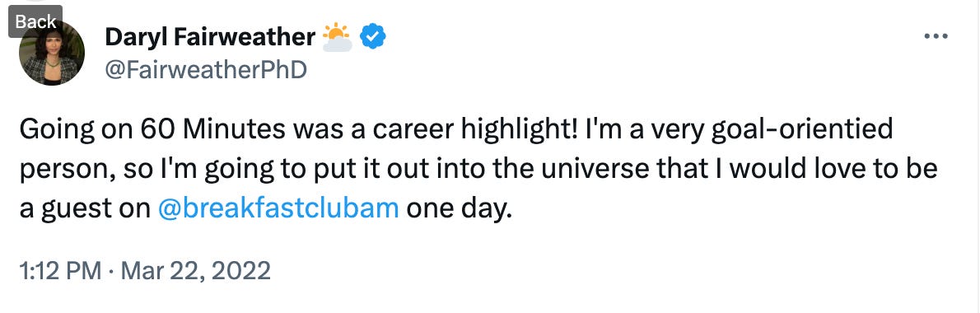980x313 pixels.
Task: Click the Daryl Fairweather display name
Action: click(210, 38)
